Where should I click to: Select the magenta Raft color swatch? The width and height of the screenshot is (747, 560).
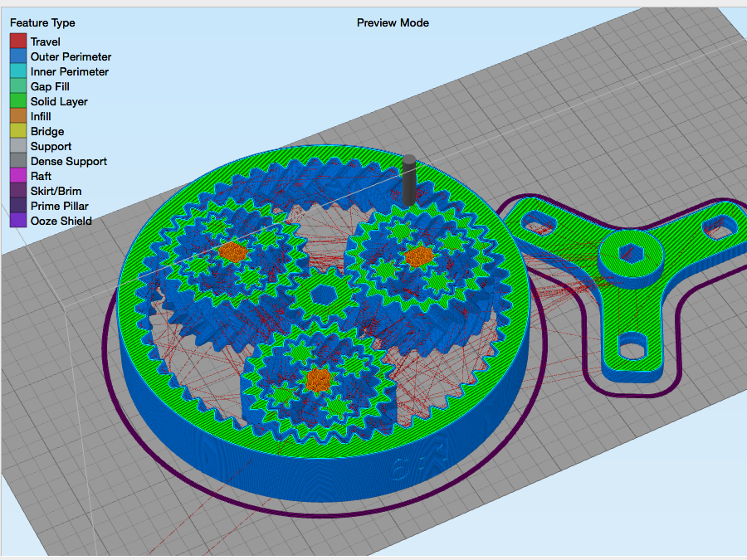[x=18, y=176]
